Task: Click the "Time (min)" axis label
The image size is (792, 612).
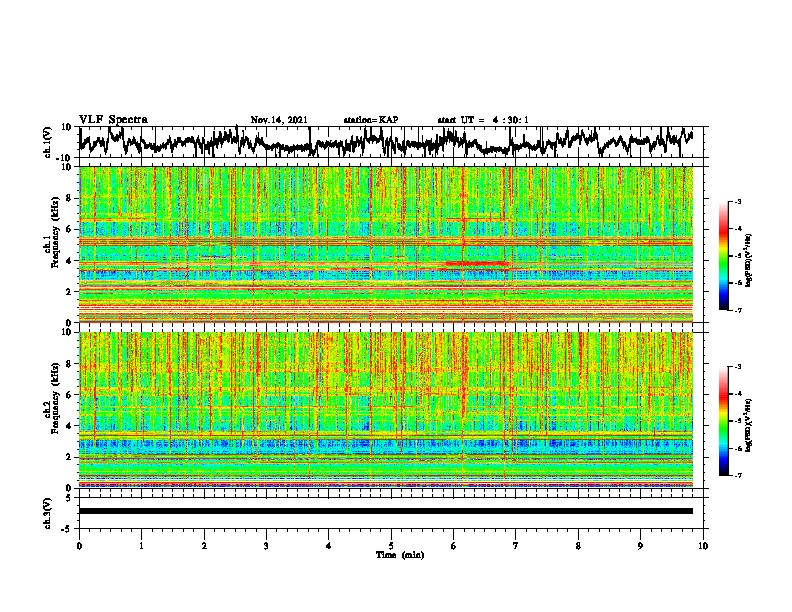Action: coord(400,555)
